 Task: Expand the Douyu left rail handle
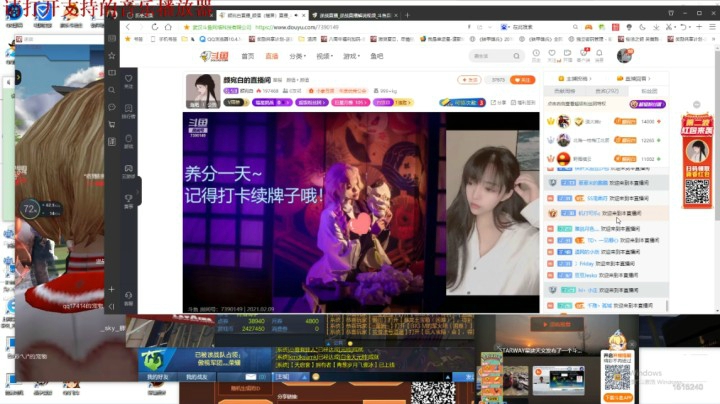coord(137,191)
